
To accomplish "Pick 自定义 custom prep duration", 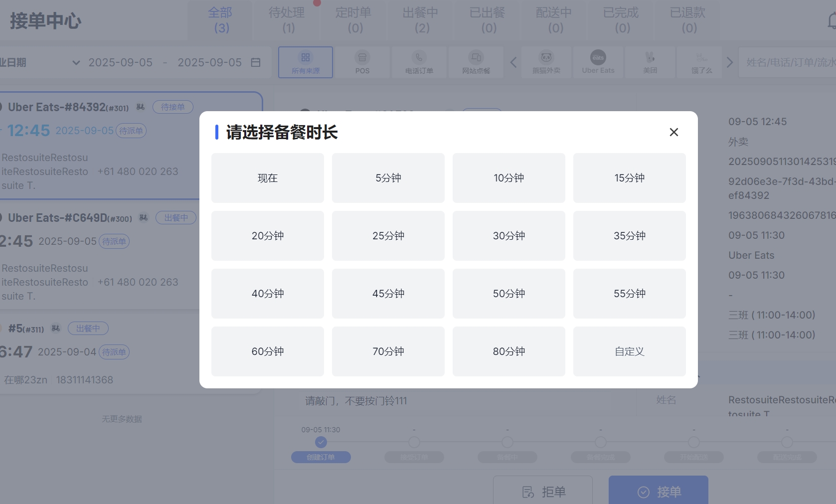I will pyautogui.click(x=629, y=351).
